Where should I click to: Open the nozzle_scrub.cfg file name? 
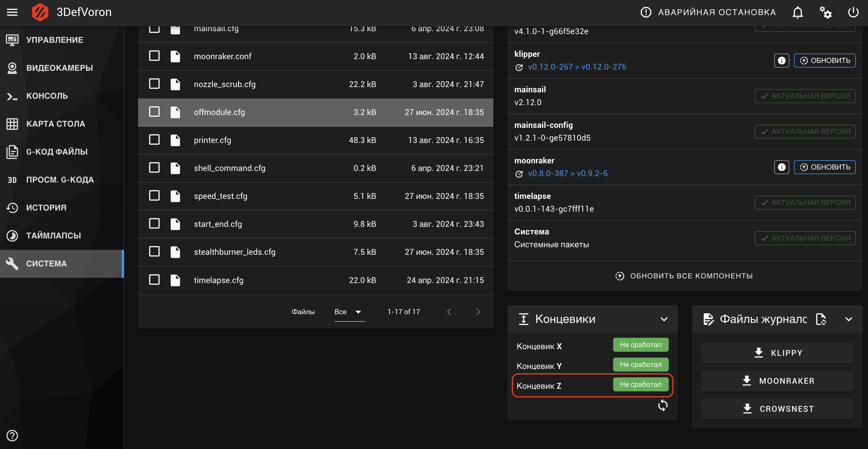tap(225, 84)
